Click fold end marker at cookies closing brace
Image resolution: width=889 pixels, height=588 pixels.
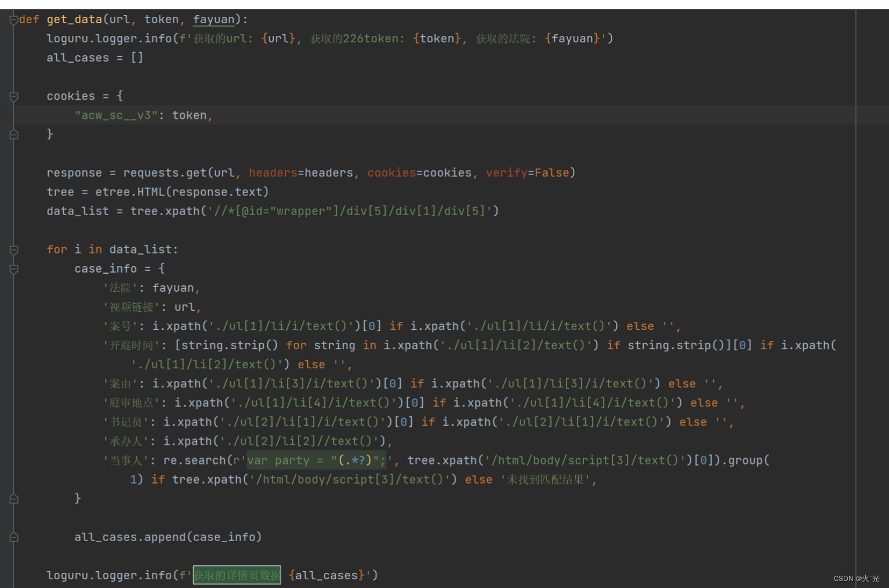tap(14, 135)
